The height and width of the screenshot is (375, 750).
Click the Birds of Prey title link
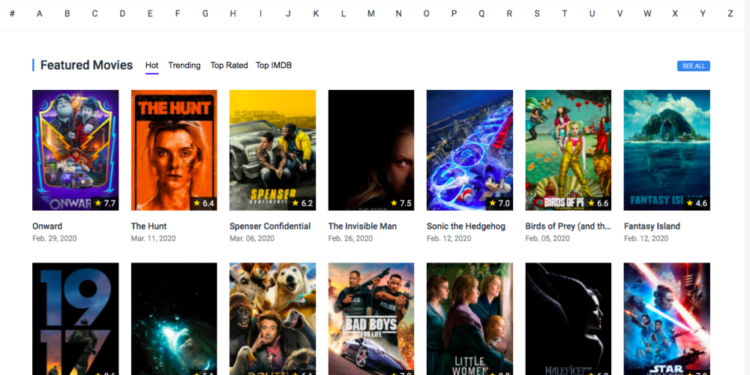(568, 226)
